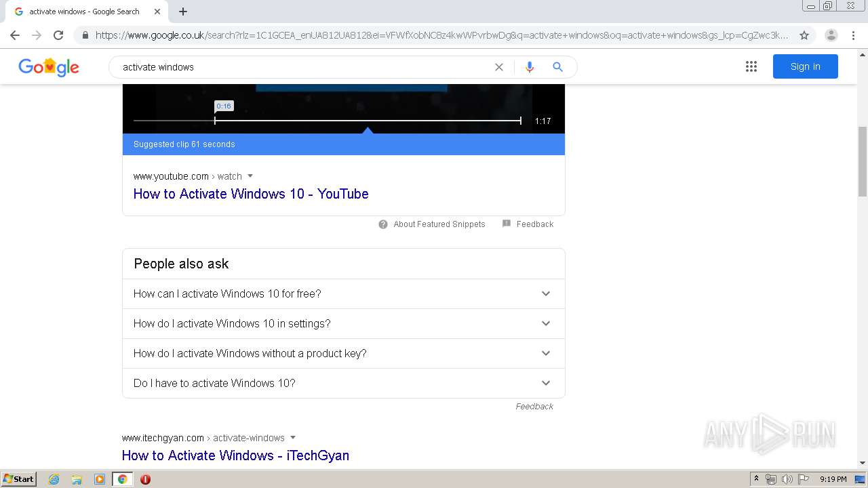Submit search with magnifier icon
Image resolution: width=868 pixels, height=488 pixels.
557,67
